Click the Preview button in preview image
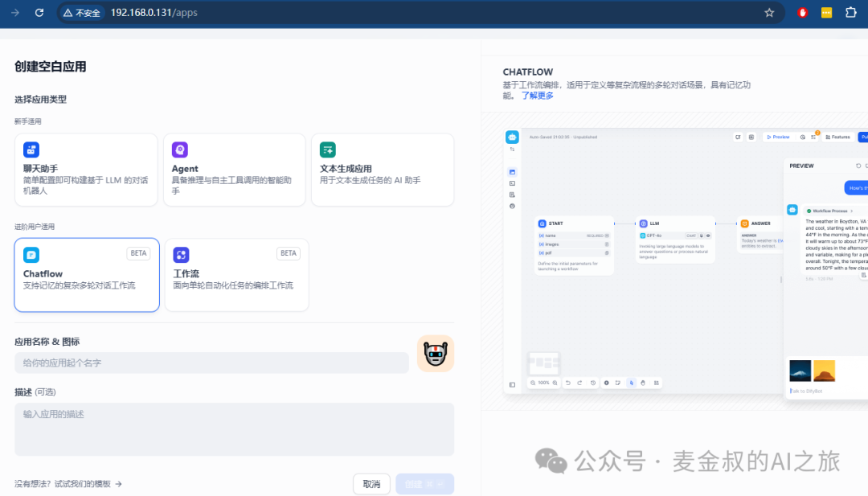This screenshot has height=496, width=868. click(x=778, y=137)
